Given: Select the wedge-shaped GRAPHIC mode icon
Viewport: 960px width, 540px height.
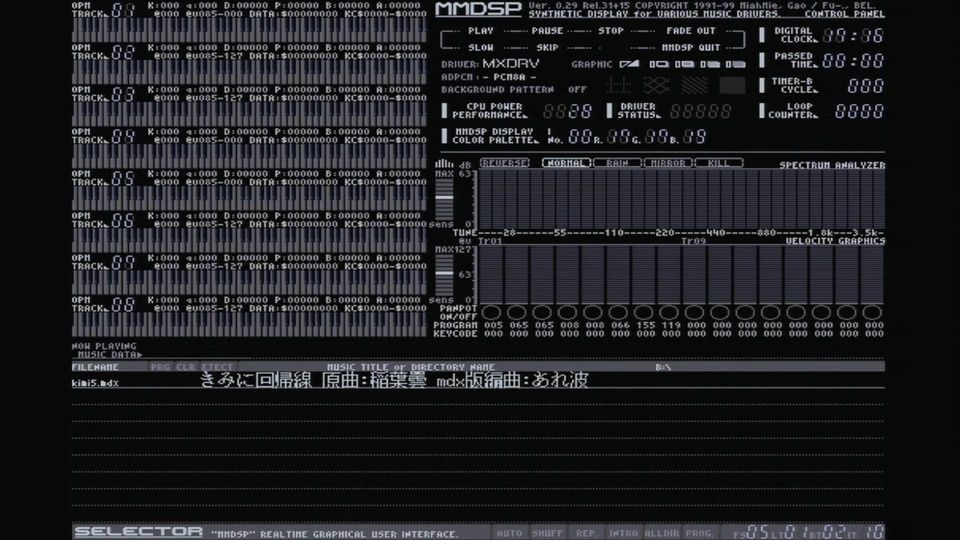Looking at the screenshot, I should point(629,64).
